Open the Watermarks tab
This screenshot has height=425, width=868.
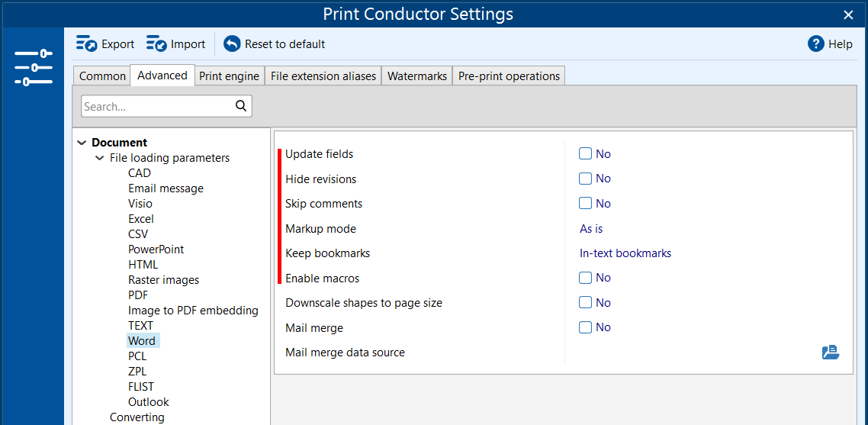point(417,76)
